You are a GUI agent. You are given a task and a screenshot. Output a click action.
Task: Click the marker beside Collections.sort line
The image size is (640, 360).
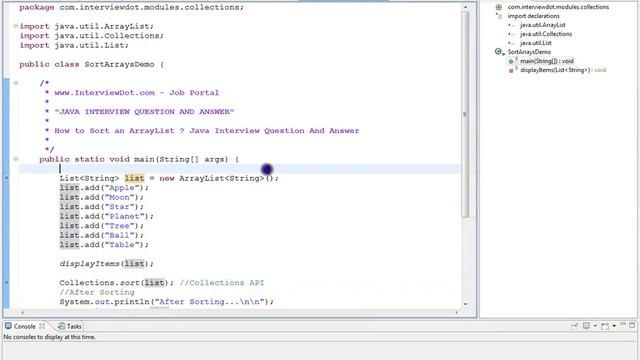[6, 282]
